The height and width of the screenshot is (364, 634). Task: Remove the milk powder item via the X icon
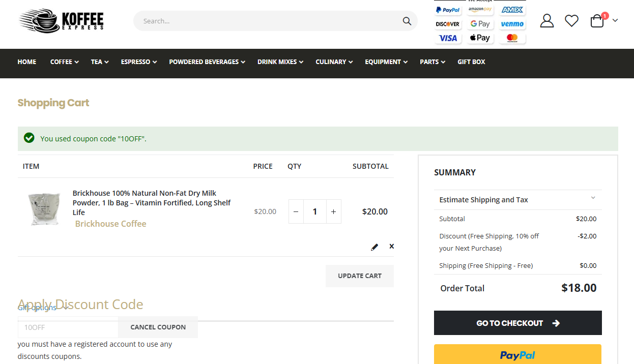point(391,246)
